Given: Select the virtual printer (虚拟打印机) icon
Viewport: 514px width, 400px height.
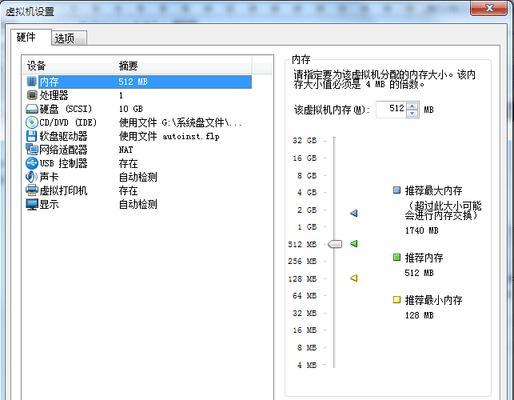Looking at the screenshot, I should pos(32,190).
